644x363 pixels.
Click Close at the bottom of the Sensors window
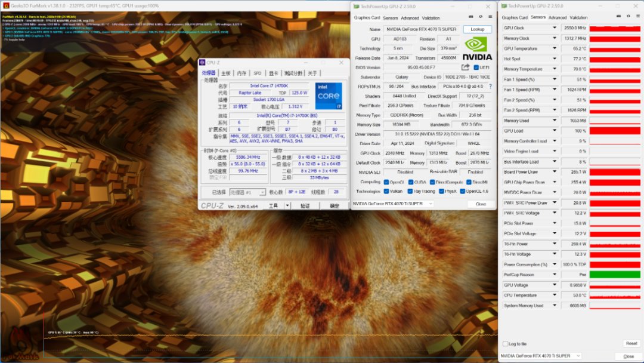(x=628, y=356)
